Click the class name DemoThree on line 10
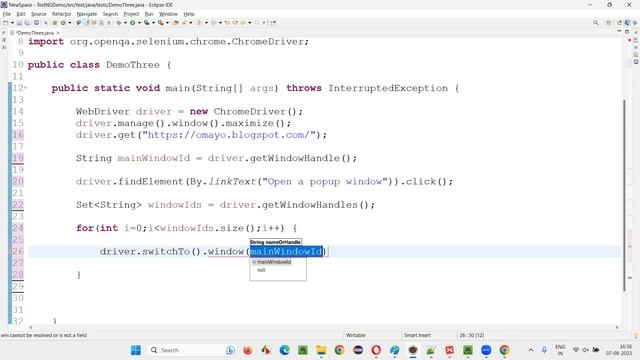This screenshot has width=640, height=360. pos(133,65)
